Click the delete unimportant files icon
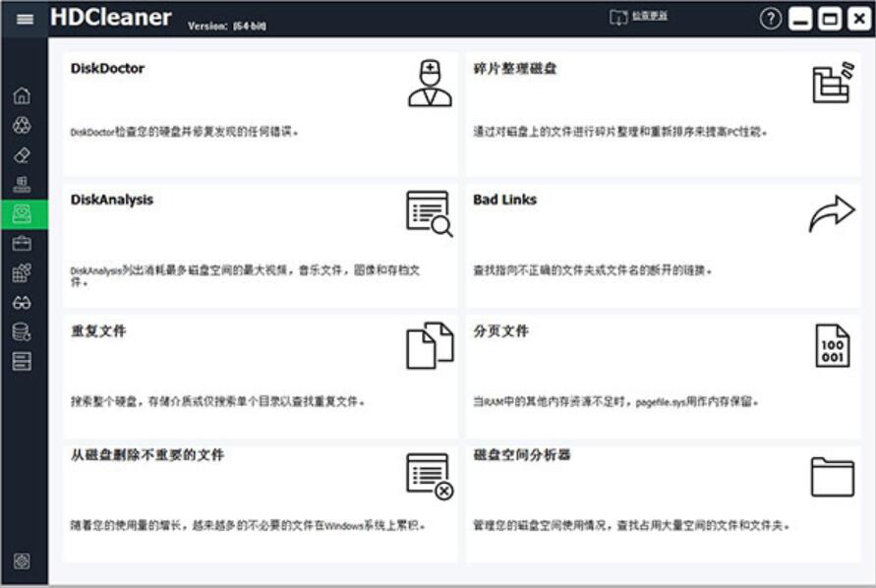Screen dimensions: 876x588 click(430, 478)
